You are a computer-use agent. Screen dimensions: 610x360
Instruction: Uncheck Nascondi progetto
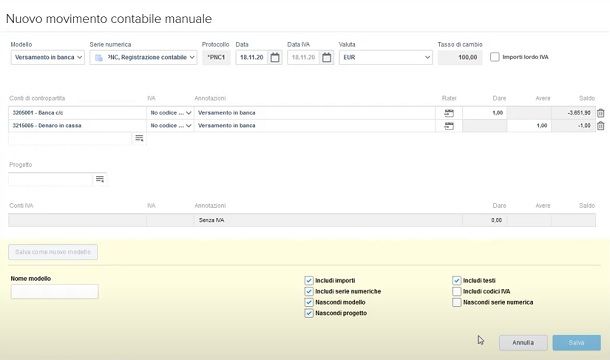[309, 313]
